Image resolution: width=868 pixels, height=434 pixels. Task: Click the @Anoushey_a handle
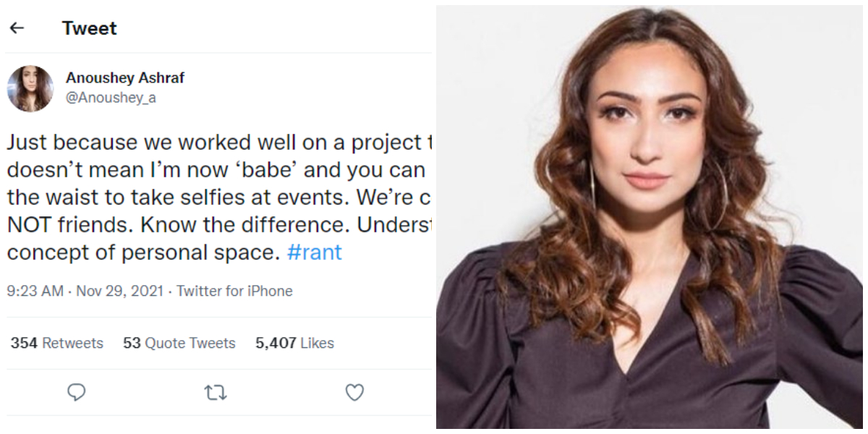click(111, 98)
